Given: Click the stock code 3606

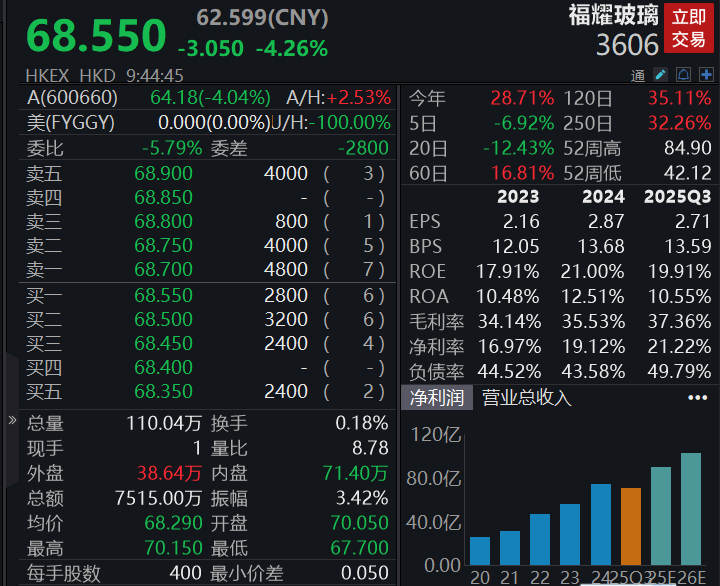Looking at the screenshot, I should pos(627,45).
